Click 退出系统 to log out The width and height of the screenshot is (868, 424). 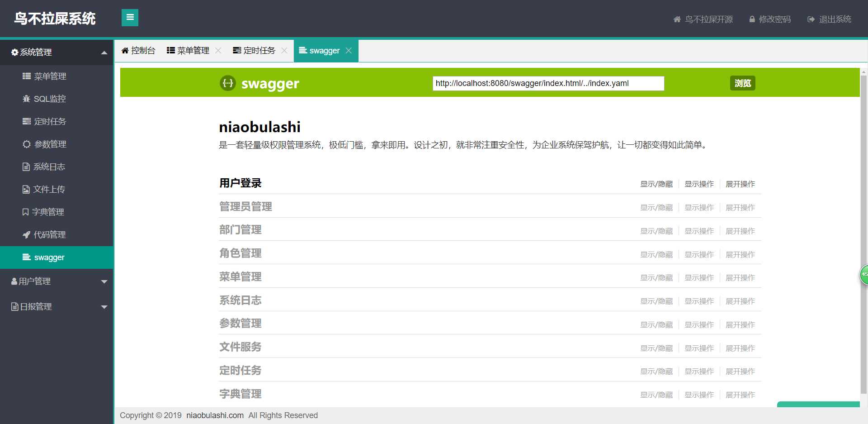pos(829,19)
